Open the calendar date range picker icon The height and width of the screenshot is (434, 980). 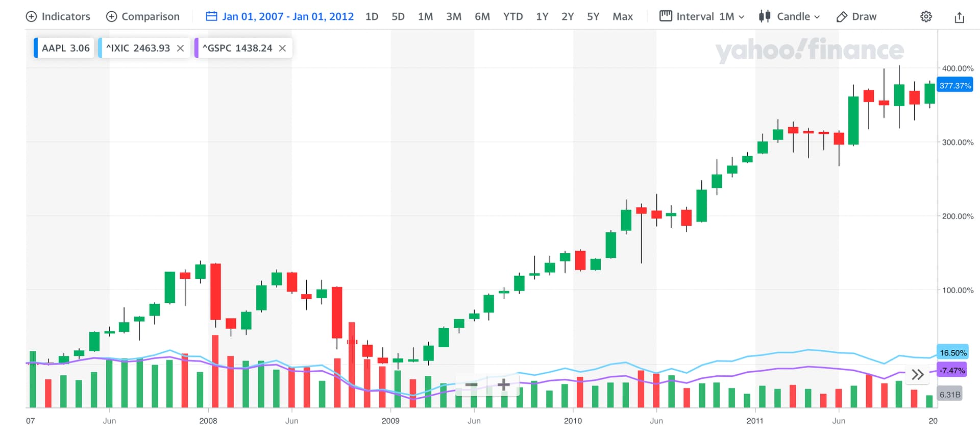coord(211,16)
